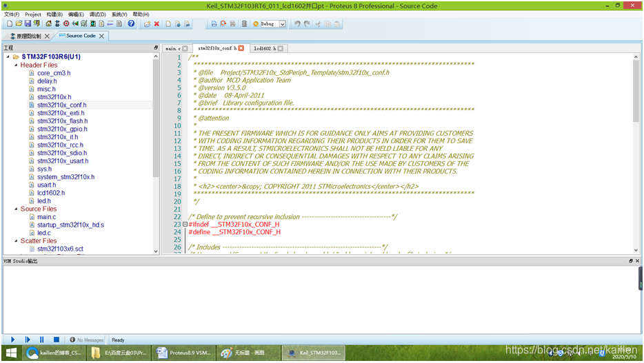Viewport: 644px width, 363px height.
Task: Add new file with blank page icon
Action: 168,24
